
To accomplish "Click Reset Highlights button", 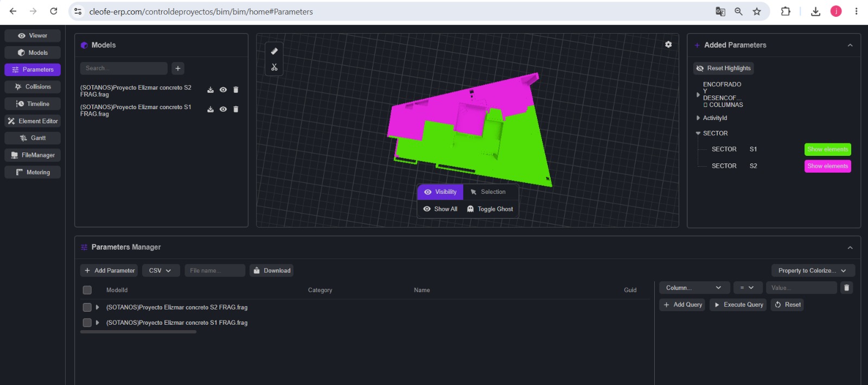I will click(724, 68).
